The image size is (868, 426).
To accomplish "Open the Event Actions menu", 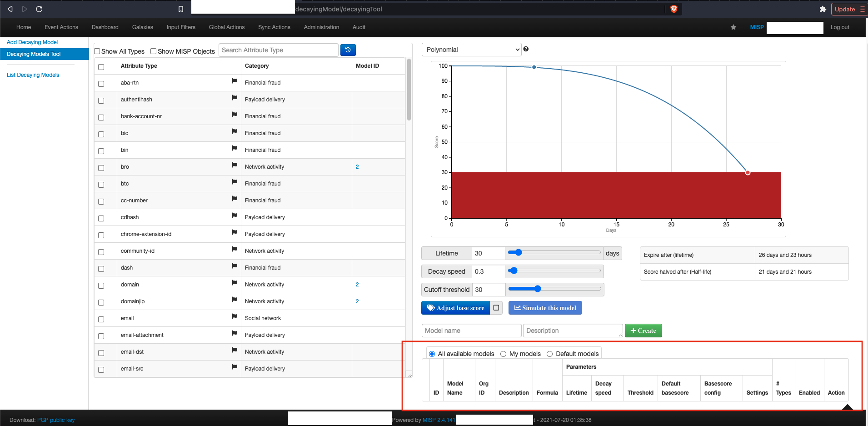I will [x=61, y=27].
